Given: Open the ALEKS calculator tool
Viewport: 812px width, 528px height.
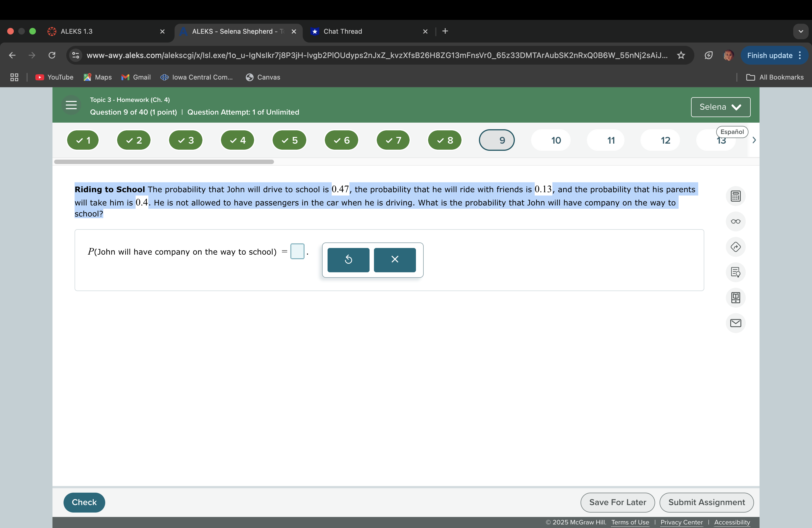Looking at the screenshot, I should coord(735,196).
